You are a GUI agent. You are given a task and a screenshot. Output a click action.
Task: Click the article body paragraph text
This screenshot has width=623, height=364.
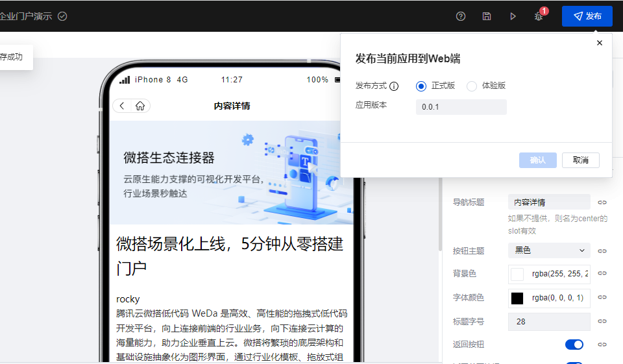(x=231, y=335)
